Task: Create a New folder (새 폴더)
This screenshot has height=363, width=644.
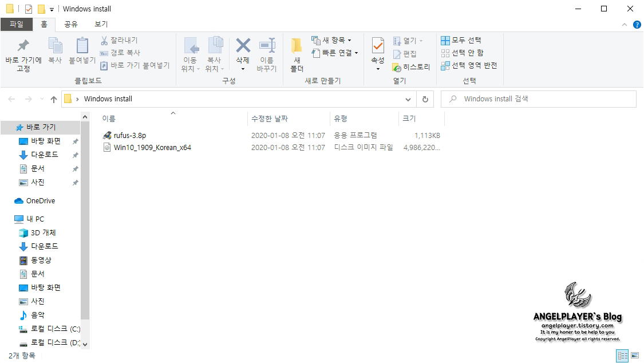Action: [297, 54]
